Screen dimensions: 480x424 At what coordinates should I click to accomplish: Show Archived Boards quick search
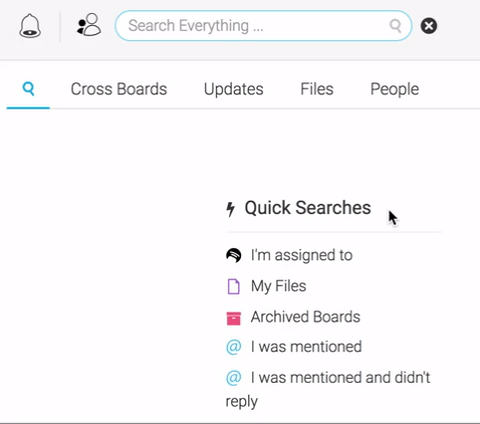(306, 317)
